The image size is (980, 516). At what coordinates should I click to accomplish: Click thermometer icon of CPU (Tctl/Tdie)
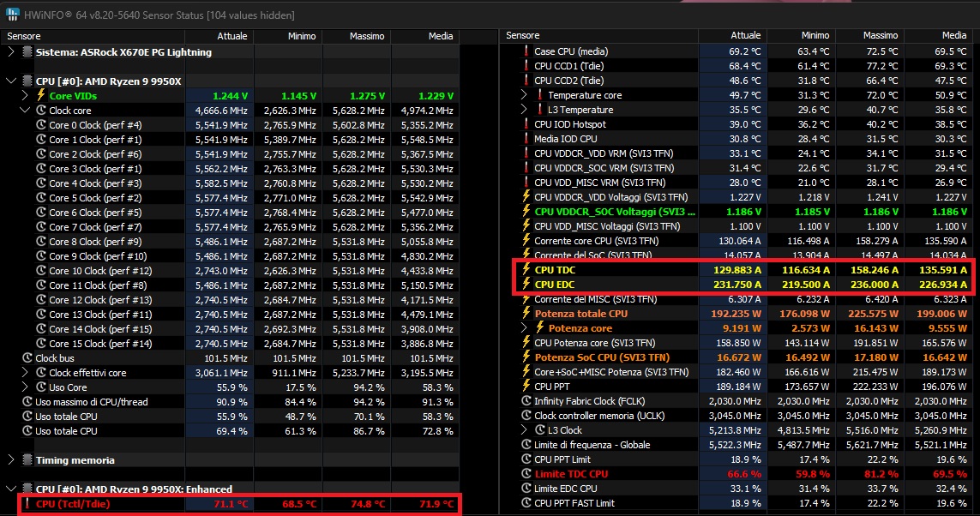click(x=27, y=503)
